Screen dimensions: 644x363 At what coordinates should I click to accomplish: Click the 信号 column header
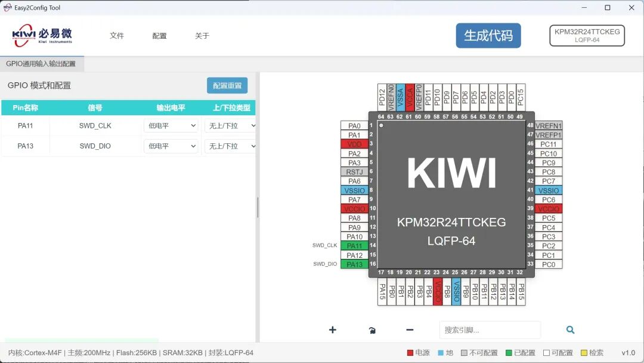click(95, 107)
